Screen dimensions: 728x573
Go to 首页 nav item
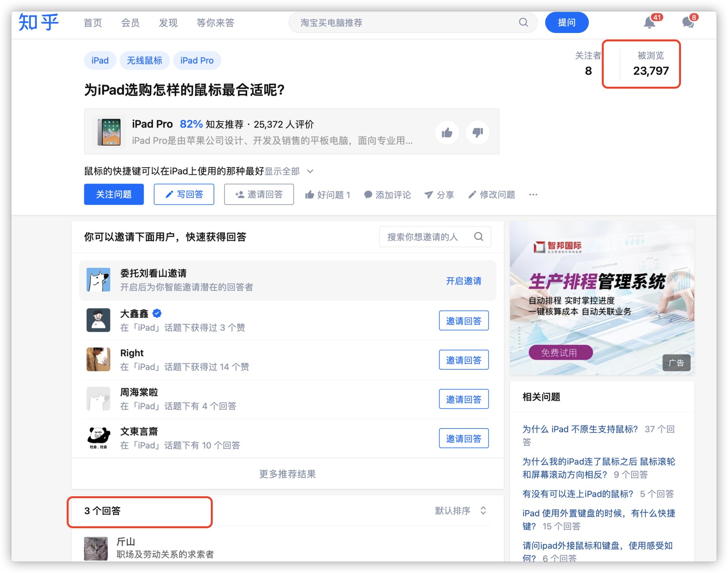[93, 23]
